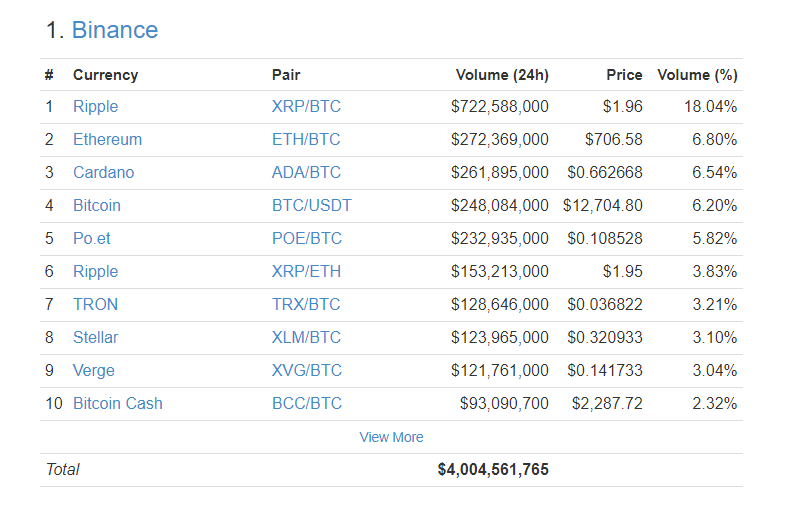The height and width of the screenshot is (505, 806).
Task: Click View More below the table
Action: click(x=391, y=437)
